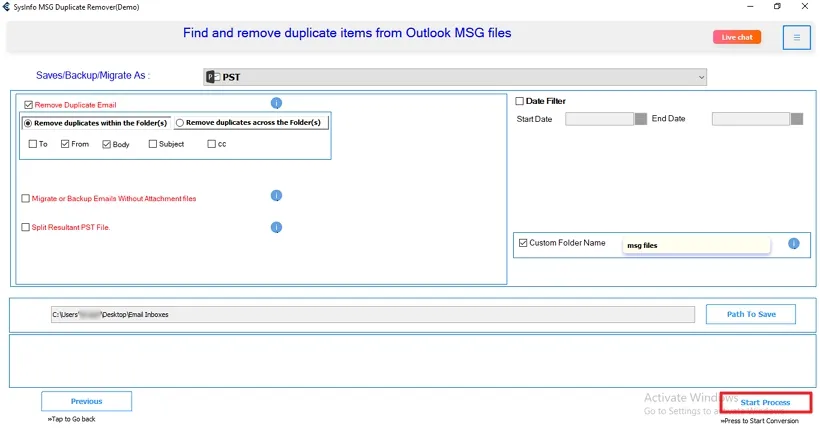The height and width of the screenshot is (437, 820).
Task: Click the PST format icon in dropdown
Action: (x=211, y=77)
